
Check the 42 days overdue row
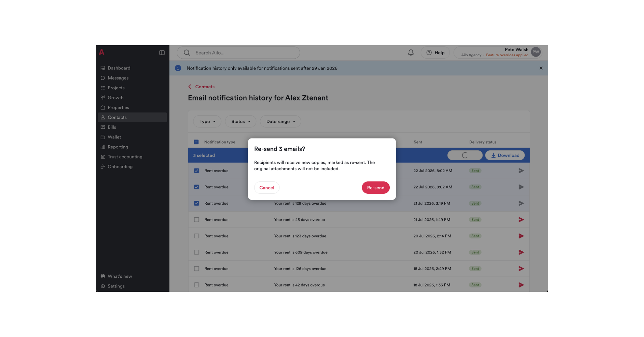coord(196,285)
